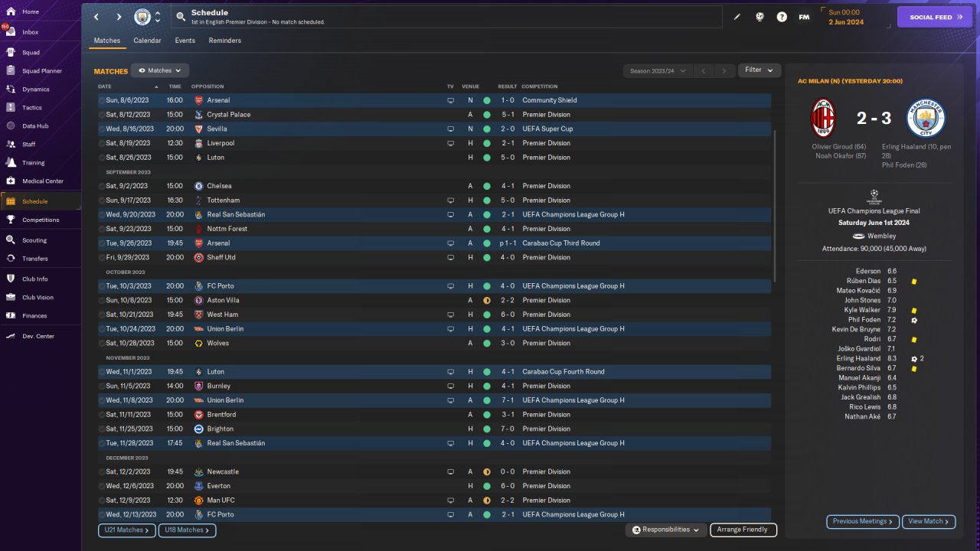This screenshot has width=980, height=551.
Task: Click the OPPOSITION column header
Action: pos(207,86)
